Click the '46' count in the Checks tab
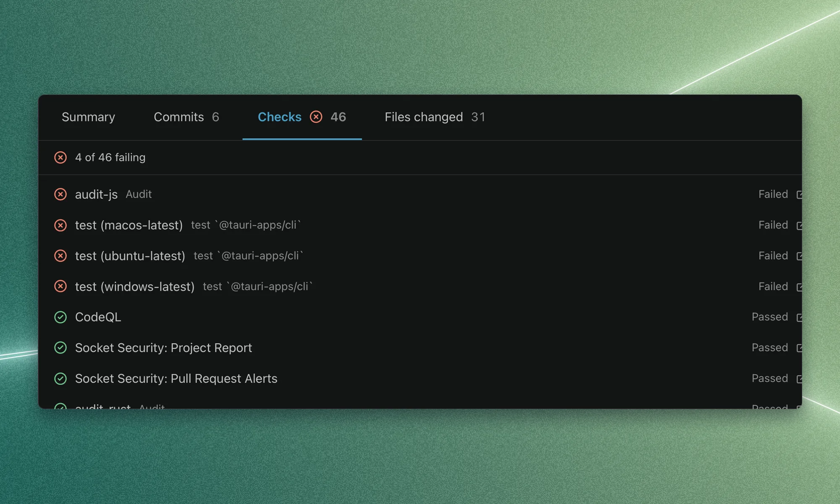Viewport: 840px width, 504px height. pyautogui.click(x=338, y=117)
